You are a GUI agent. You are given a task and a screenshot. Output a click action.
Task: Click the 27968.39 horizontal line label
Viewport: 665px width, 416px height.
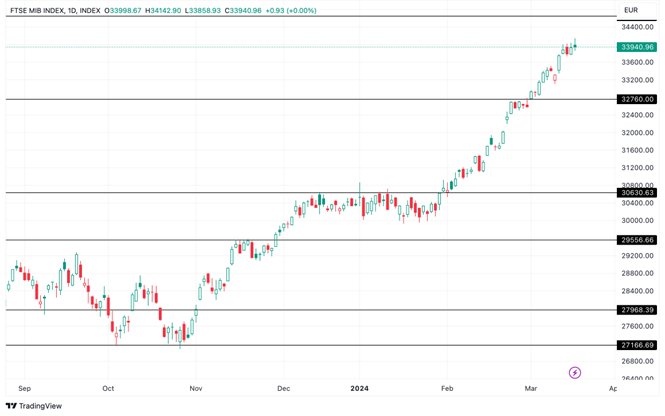[x=637, y=310]
